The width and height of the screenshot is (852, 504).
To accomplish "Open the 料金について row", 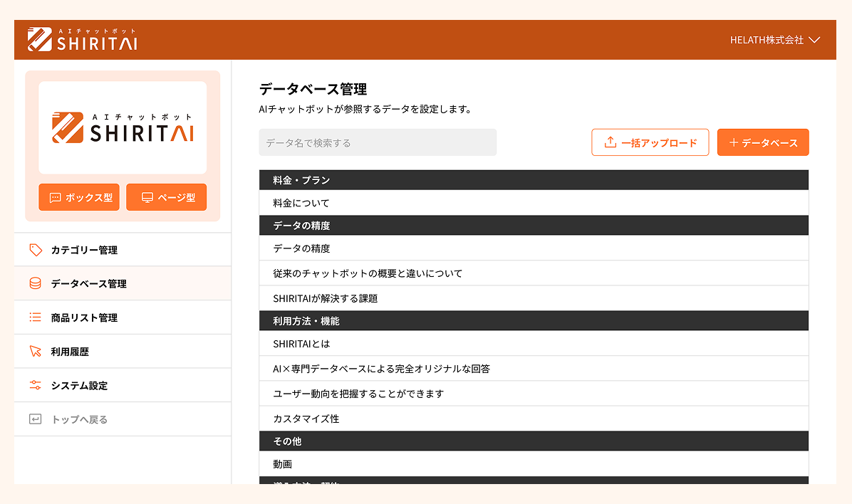I will 534,203.
